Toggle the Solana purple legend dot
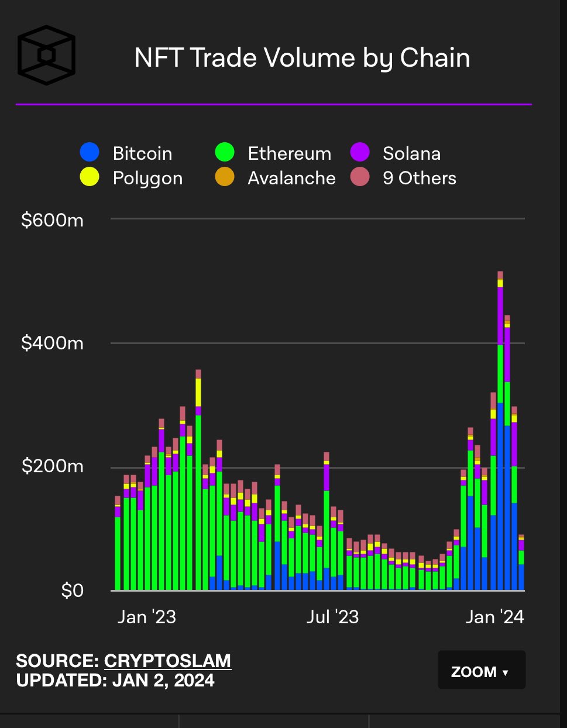 click(x=360, y=153)
